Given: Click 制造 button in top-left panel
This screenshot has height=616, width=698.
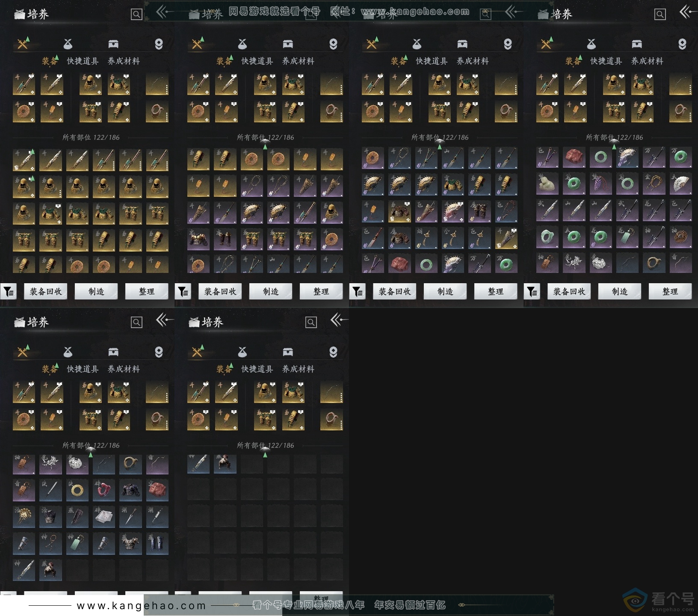Looking at the screenshot, I should [96, 291].
